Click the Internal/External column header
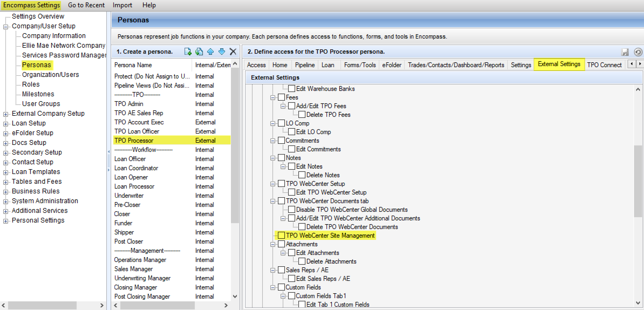This screenshot has height=310, width=644. (212, 65)
